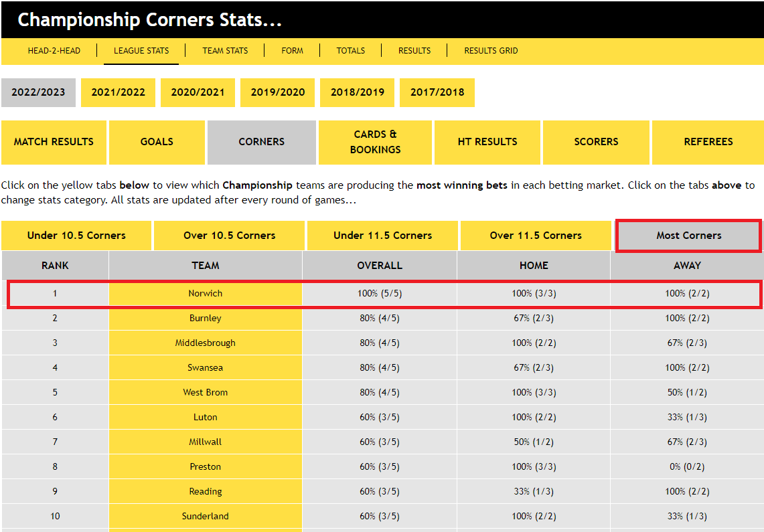The image size is (764, 532).
Task: Open the Middlesbrough team link
Action: click(x=205, y=343)
